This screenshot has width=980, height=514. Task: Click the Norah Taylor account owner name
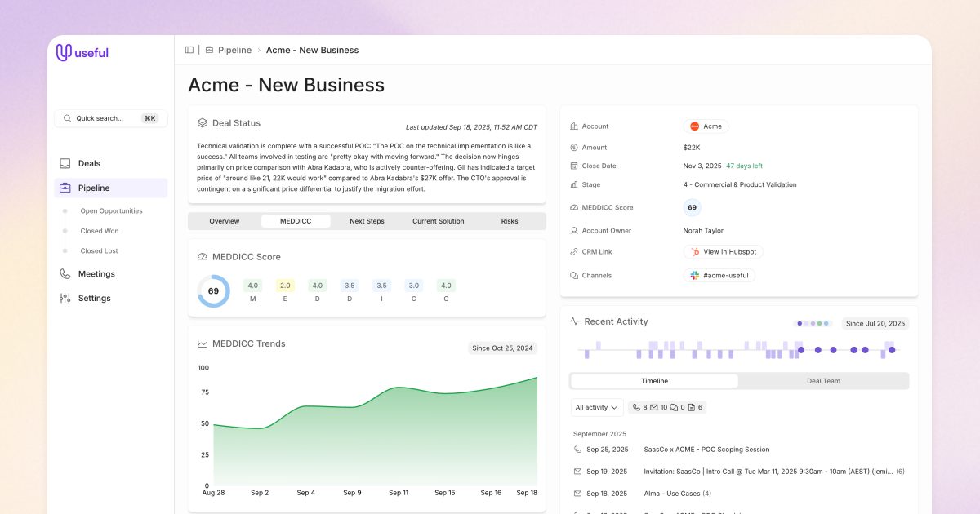pos(703,231)
